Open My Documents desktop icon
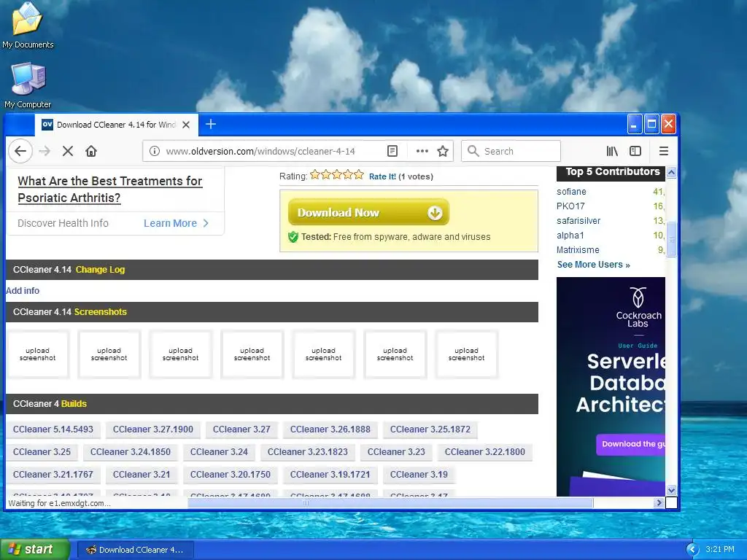747x560 pixels. (x=28, y=26)
